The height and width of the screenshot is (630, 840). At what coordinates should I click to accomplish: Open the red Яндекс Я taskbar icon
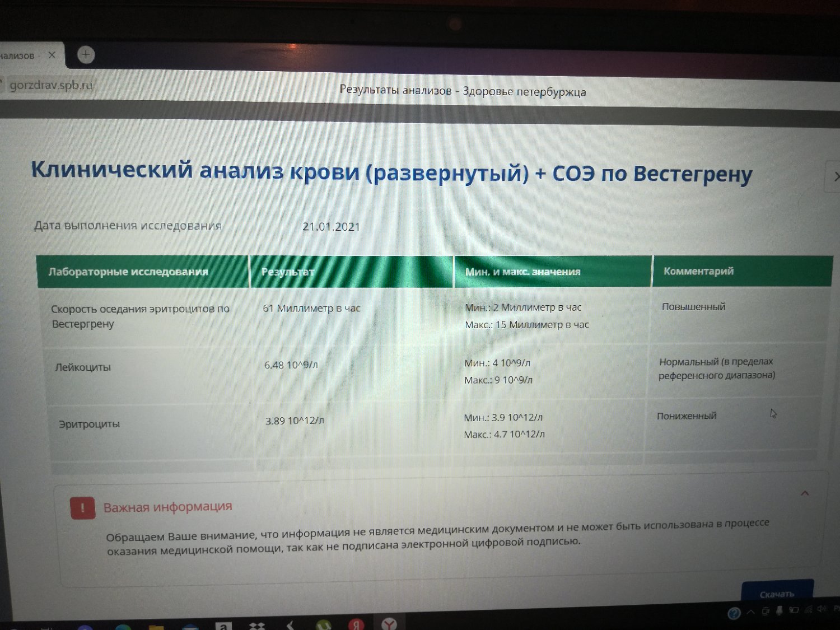356,624
